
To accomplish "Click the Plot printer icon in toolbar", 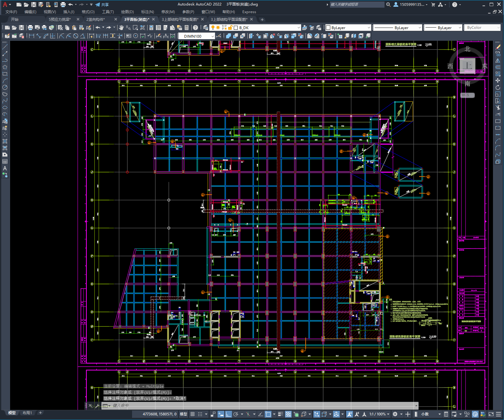I will pos(30,28).
